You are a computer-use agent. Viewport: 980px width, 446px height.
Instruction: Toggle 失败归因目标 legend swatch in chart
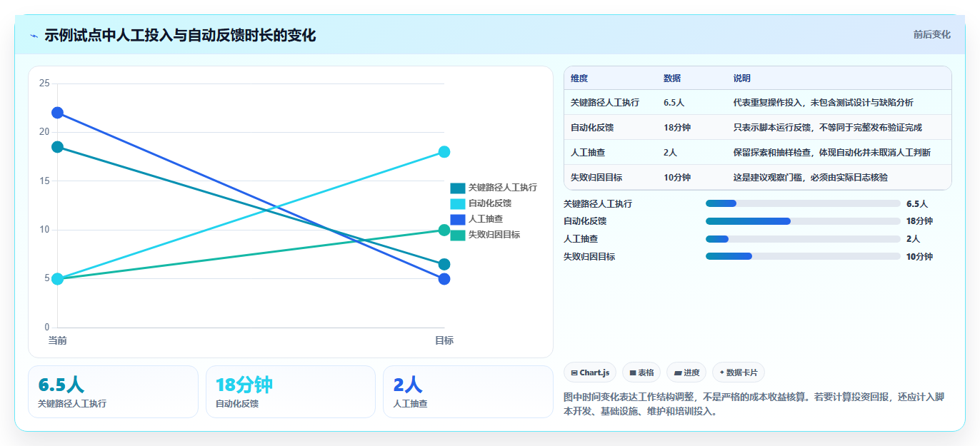click(x=458, y=235)
